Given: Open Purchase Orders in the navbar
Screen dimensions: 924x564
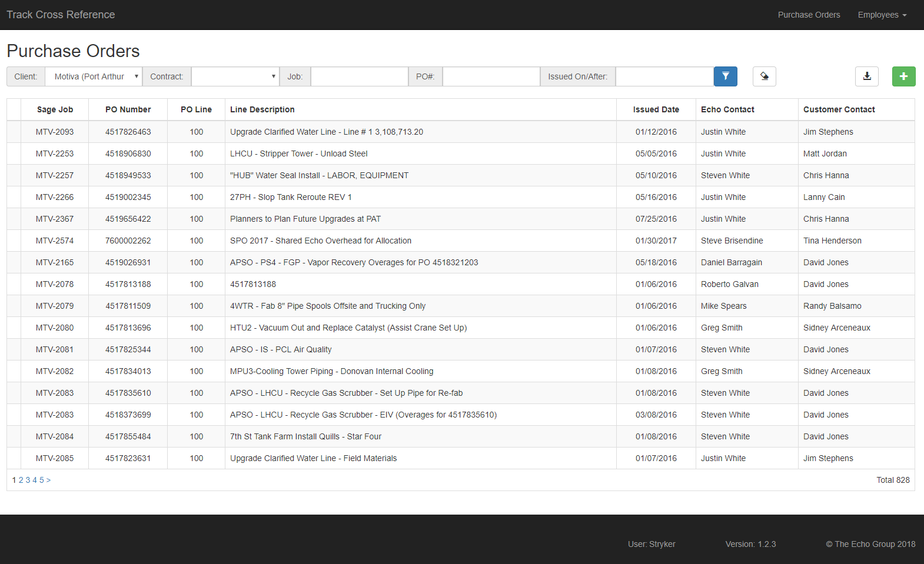Looking at the screenshot, I should (x=809, y=15).
